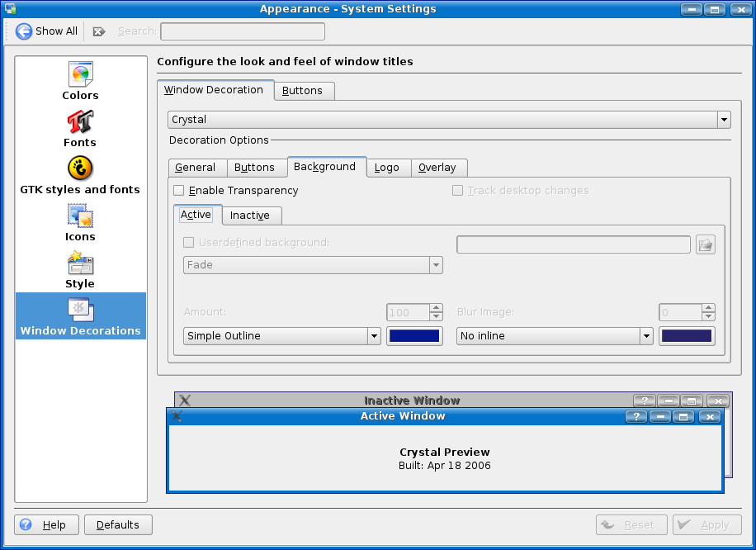Open the Inactive tab
756x550 pixels.
250,216
